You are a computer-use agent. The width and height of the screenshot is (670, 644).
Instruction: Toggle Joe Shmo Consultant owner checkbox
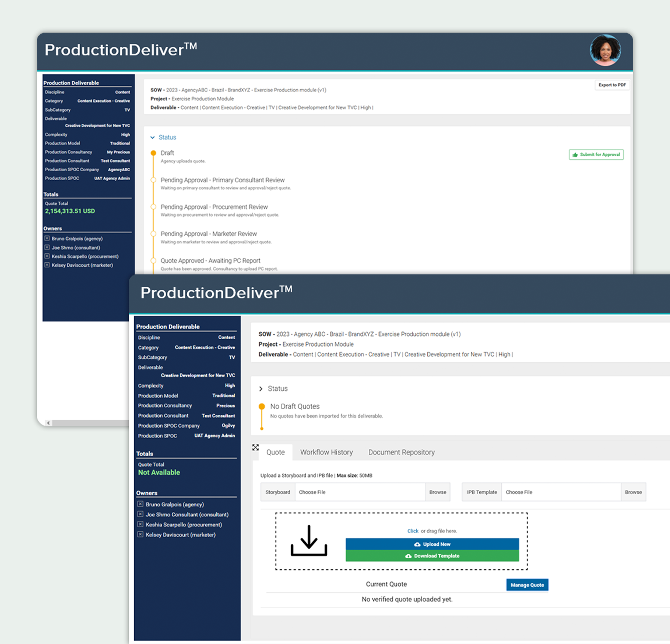140,514
